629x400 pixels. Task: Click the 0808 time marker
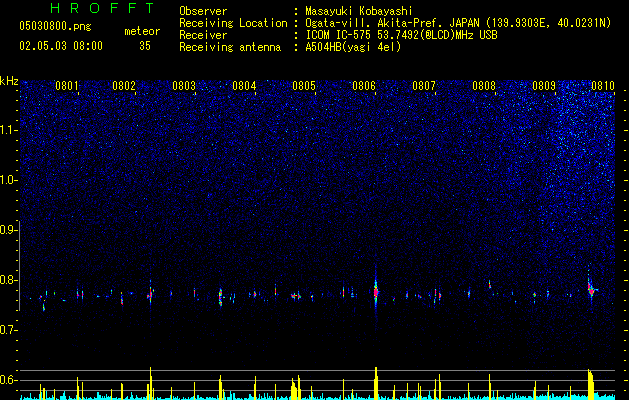click(484, 86)
